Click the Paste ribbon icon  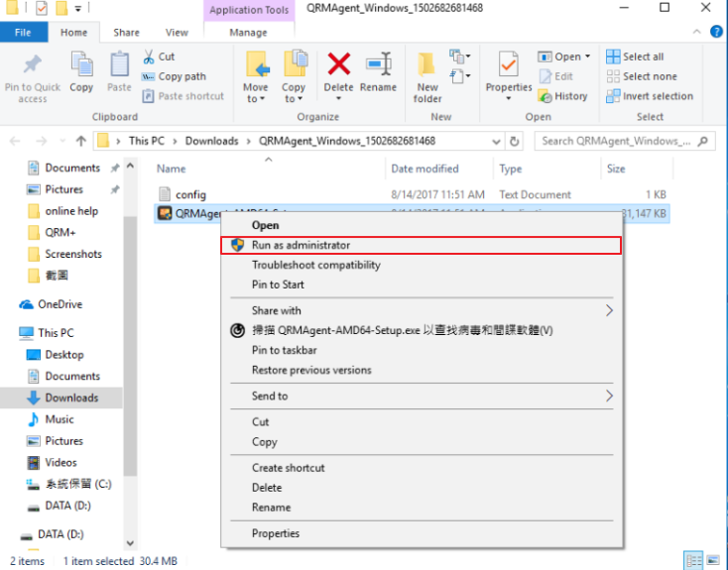119,65
